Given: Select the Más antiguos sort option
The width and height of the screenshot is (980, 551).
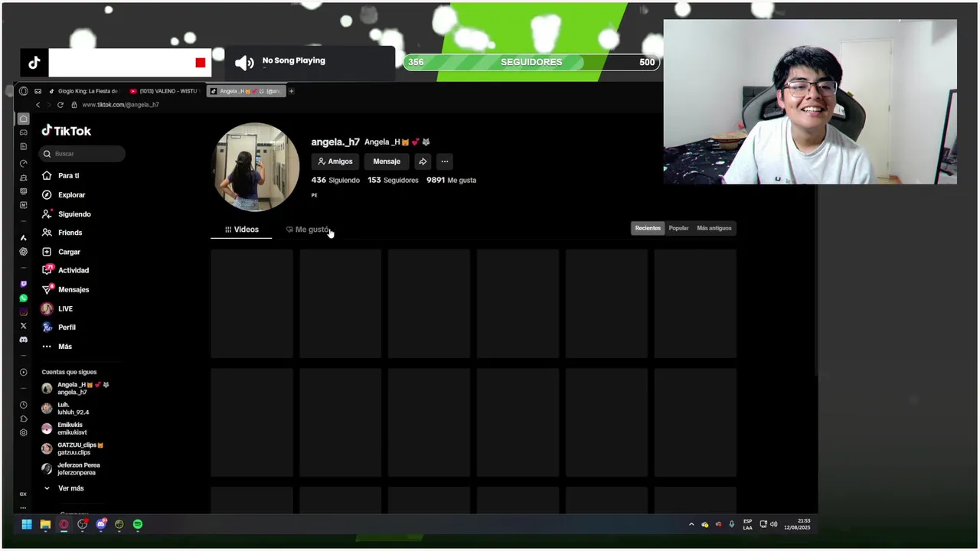Looking at the screenshot, I should (x=714, y=228).
